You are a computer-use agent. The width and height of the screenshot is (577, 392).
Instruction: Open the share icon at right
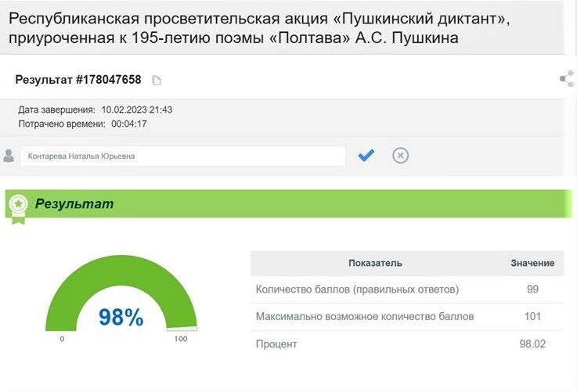tap(567, 79)
